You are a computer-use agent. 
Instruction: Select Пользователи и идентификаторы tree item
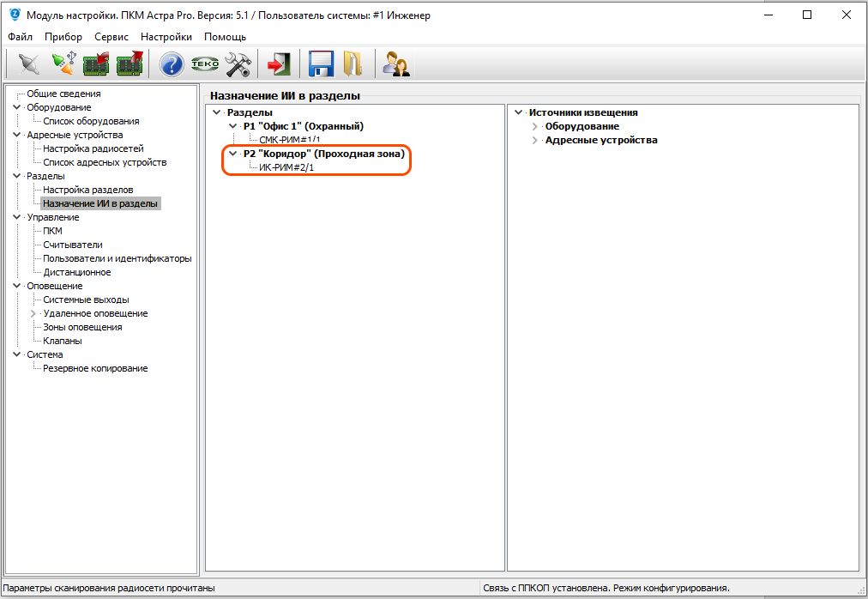pos(118,258)
